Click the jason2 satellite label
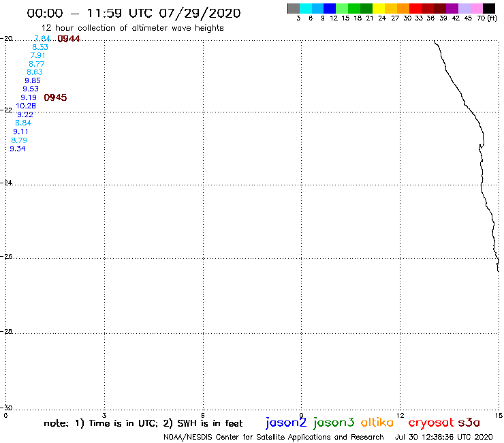Viewport: 504px width, 443px height. click(286, 423)
